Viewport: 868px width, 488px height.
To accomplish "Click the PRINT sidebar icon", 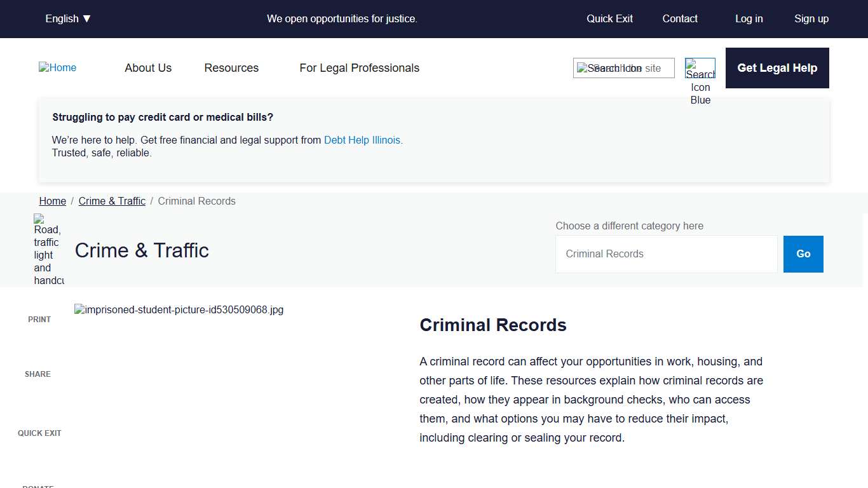I will click(x=39, y=319).
